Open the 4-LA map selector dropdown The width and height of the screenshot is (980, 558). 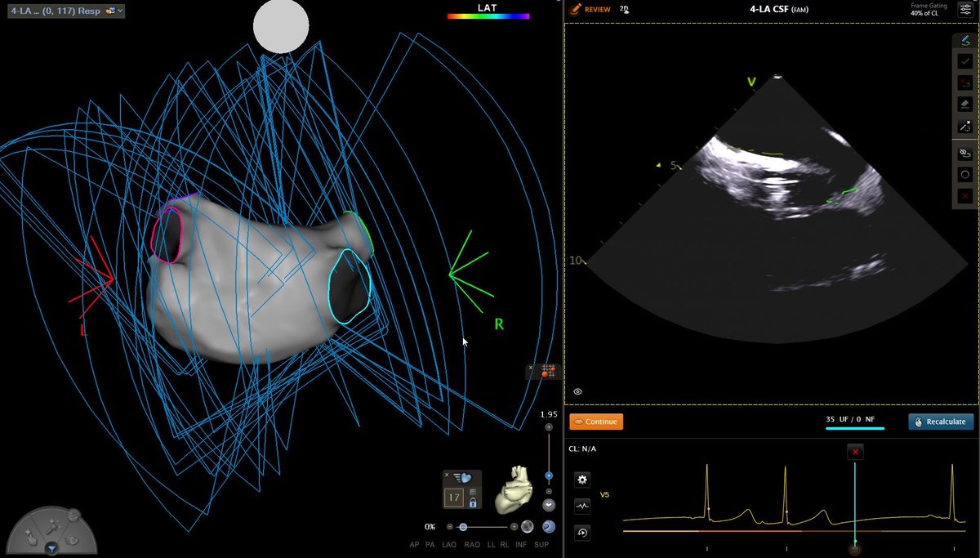click(67, 11)
